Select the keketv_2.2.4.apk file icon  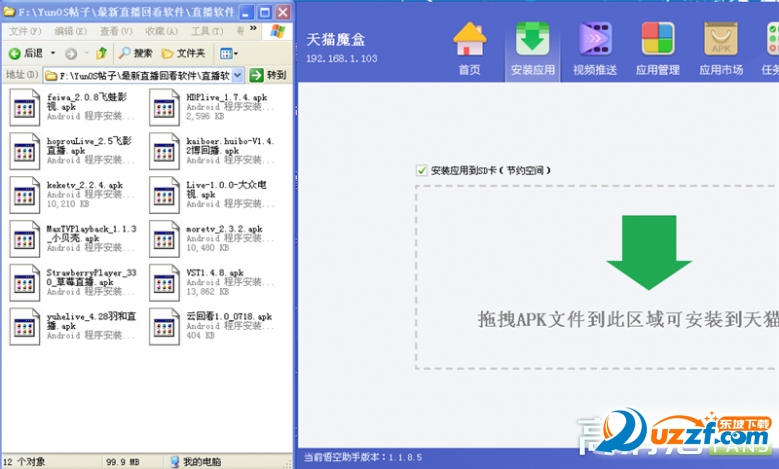tap(24, 195)
